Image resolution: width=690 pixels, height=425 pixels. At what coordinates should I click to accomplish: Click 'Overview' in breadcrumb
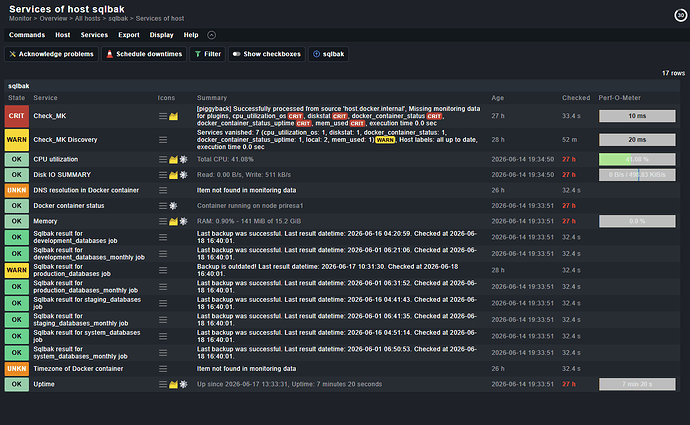(x=53, y=19)
